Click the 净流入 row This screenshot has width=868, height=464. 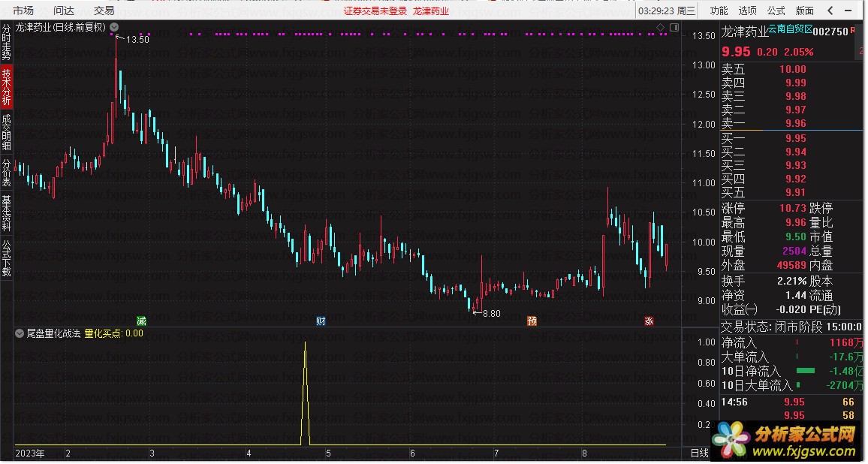[791, 342]
